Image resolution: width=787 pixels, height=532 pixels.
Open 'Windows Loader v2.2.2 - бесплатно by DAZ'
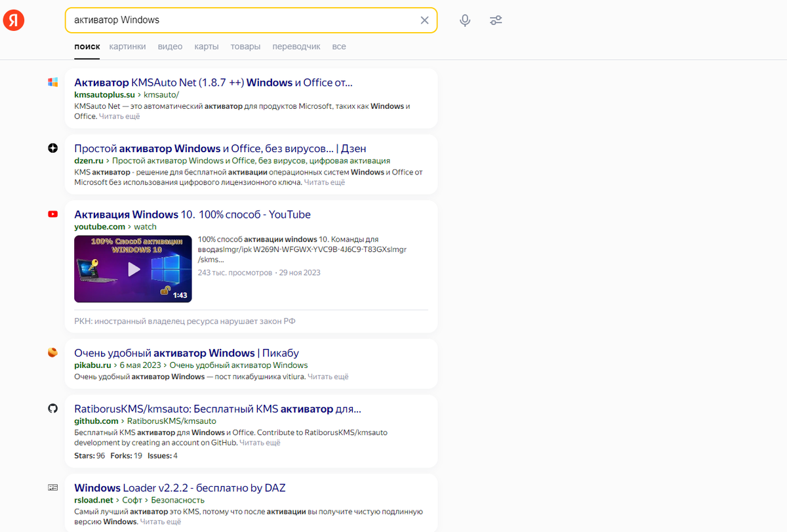coord(180,488)
